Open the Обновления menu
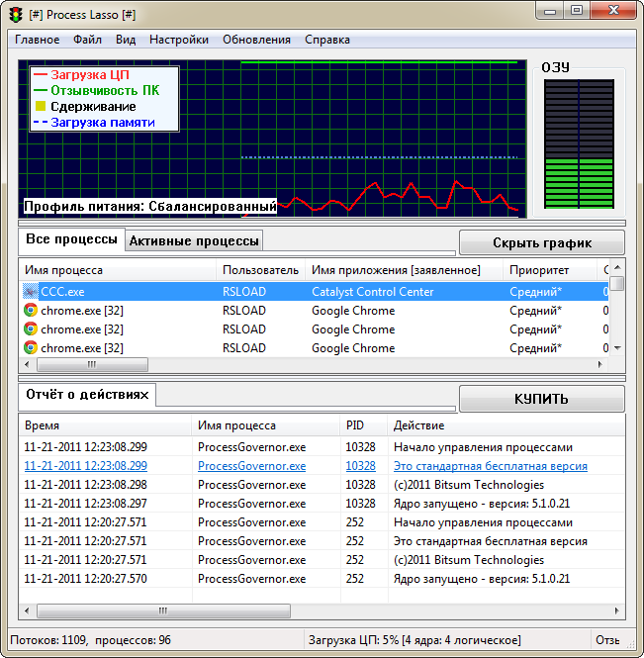The height and width of the screenshot is (658, 644). point(256,40)
